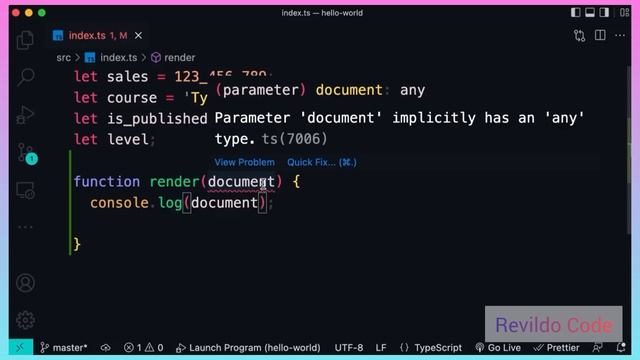Click the View Problem link in hover
This screenshot has width=640, height=360.
tap(244, 162)
